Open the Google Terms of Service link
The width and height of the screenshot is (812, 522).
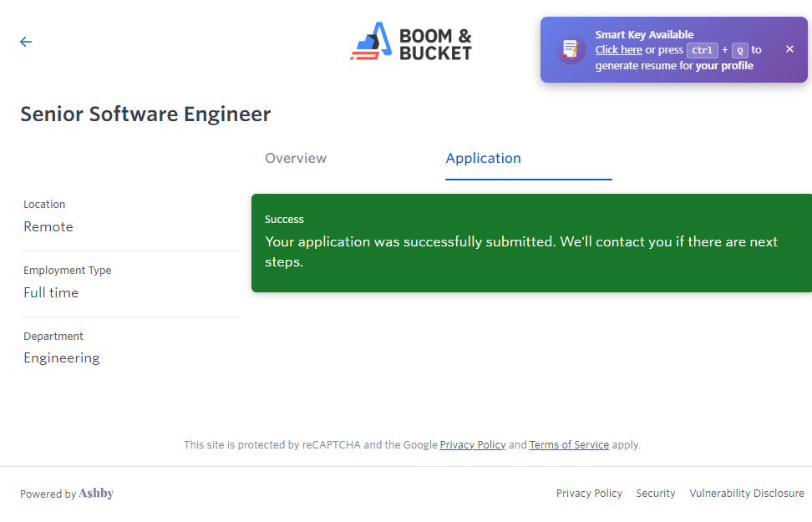(569, 445)
